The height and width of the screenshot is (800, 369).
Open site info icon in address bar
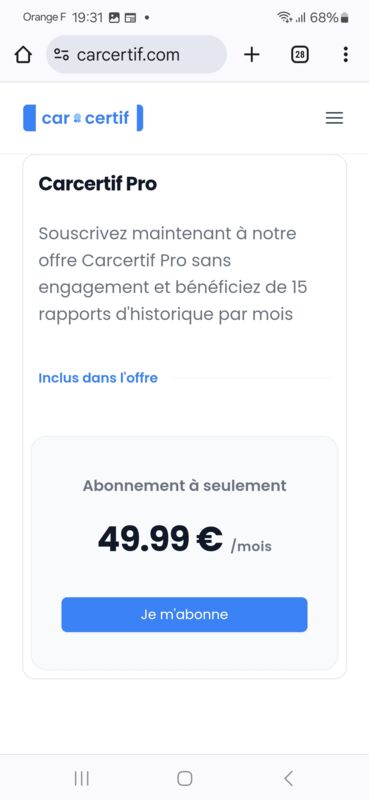[x=61, y=55]
